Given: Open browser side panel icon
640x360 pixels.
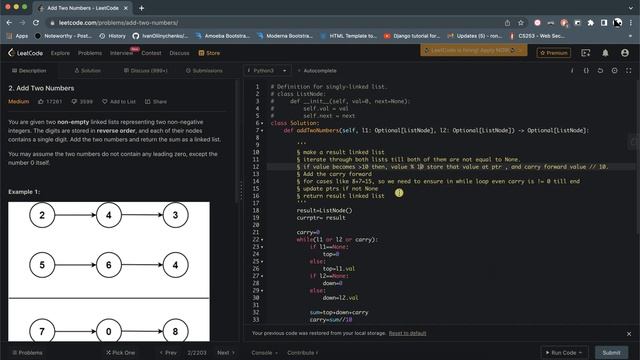Looking at the screenshot, I should (x=604, y=23).
